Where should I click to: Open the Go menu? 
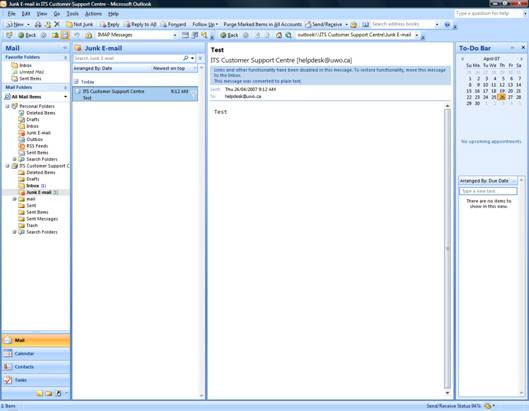(57, 14)
